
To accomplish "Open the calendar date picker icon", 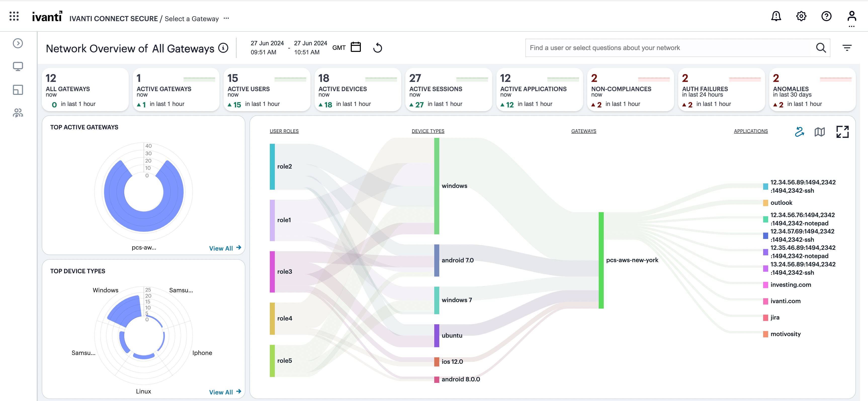I will pyautogui.click(x=356, y=47).
